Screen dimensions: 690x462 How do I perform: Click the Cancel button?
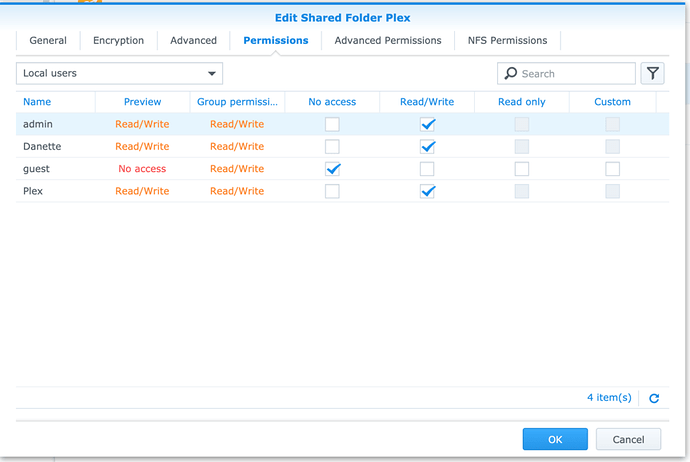pyautogui.click(x=628, y=439)
